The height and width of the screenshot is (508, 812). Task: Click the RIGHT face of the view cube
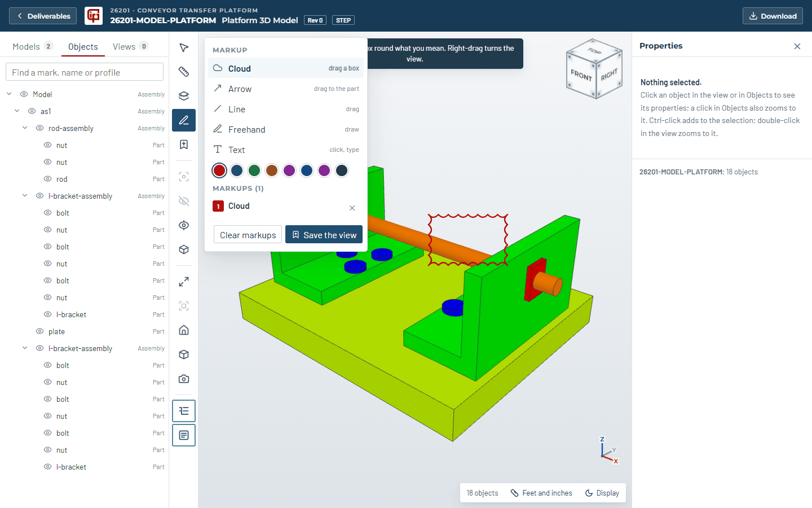(x=610, y=75)
